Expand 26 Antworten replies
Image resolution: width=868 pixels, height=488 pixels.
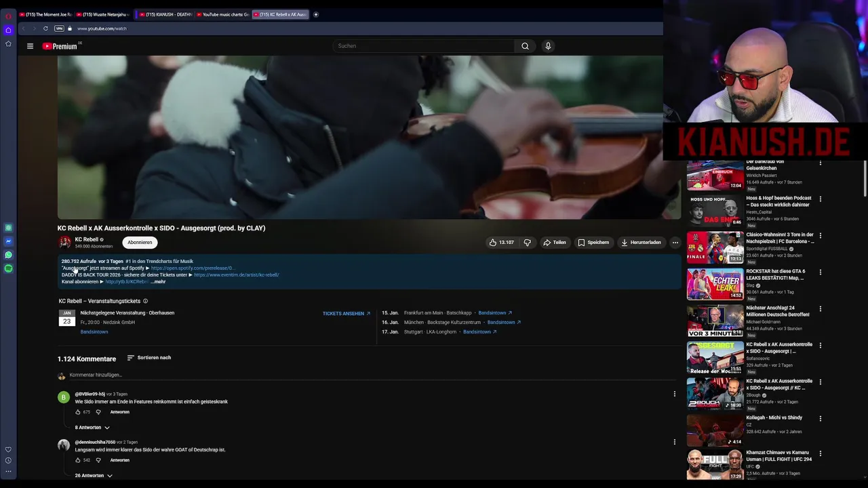[x=94, y=476]
